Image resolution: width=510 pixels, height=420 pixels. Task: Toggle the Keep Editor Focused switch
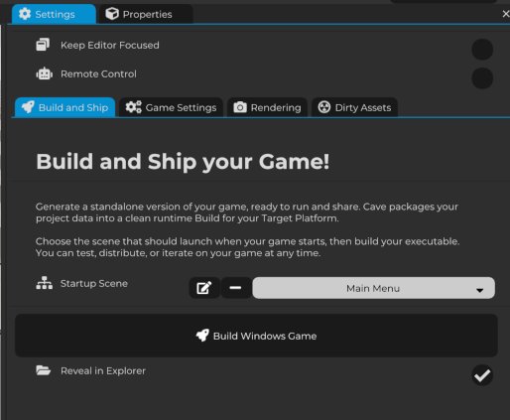point(482,50)
